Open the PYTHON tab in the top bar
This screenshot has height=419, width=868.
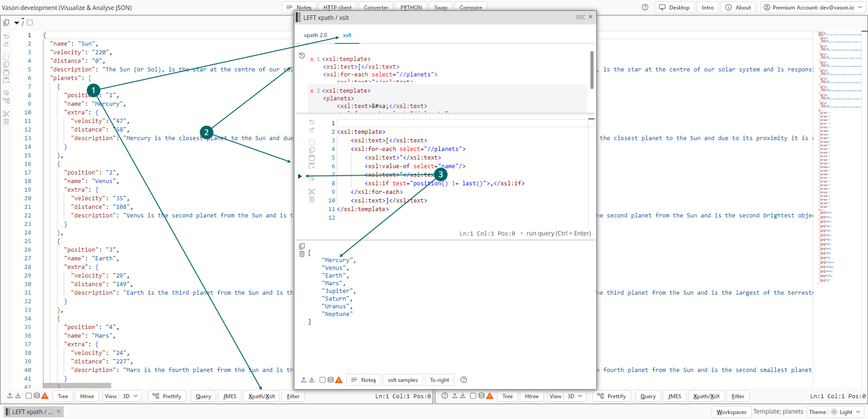411,8
